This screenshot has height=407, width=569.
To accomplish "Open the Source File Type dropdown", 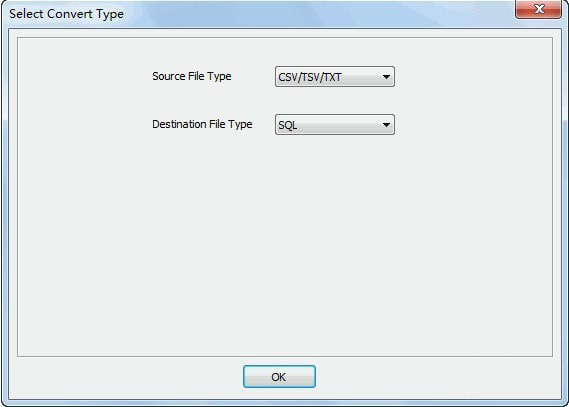I will [x=335, y=77].
